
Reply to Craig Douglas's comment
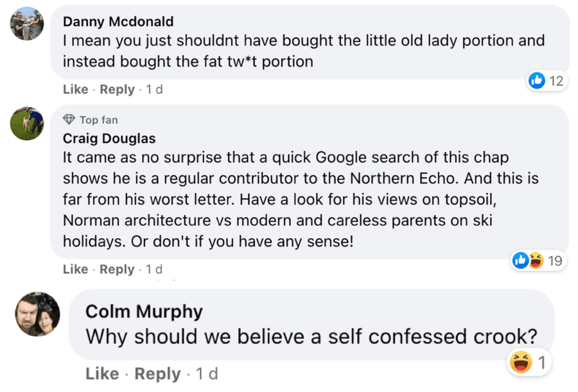point(117,269)
